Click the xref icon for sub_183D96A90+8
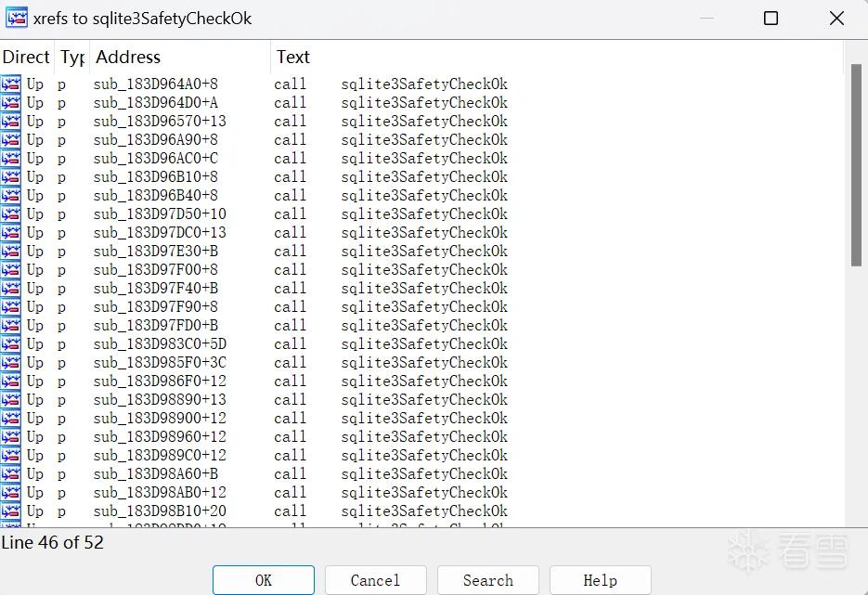The width and height of the screenshot is (868, 595). pos(11,139)
